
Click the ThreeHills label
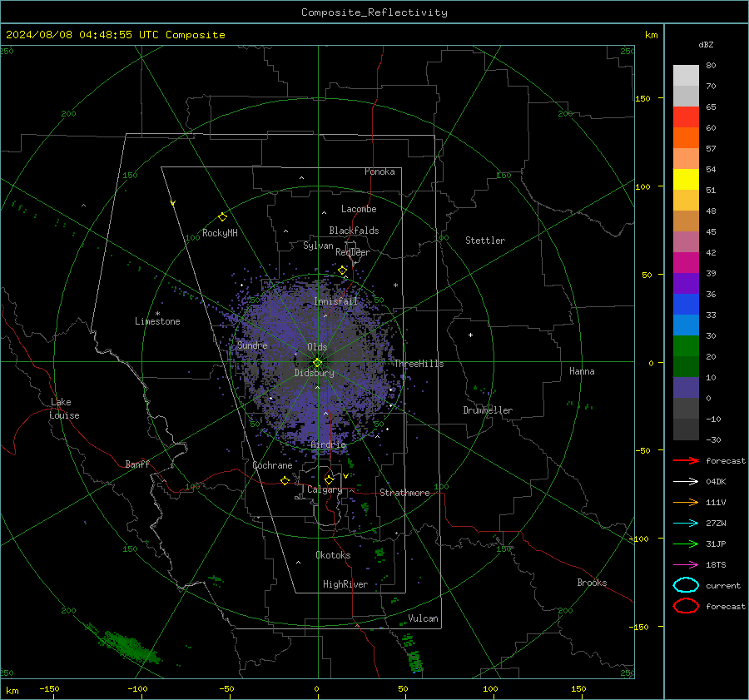pyautogui.click(x=419, y=364)
